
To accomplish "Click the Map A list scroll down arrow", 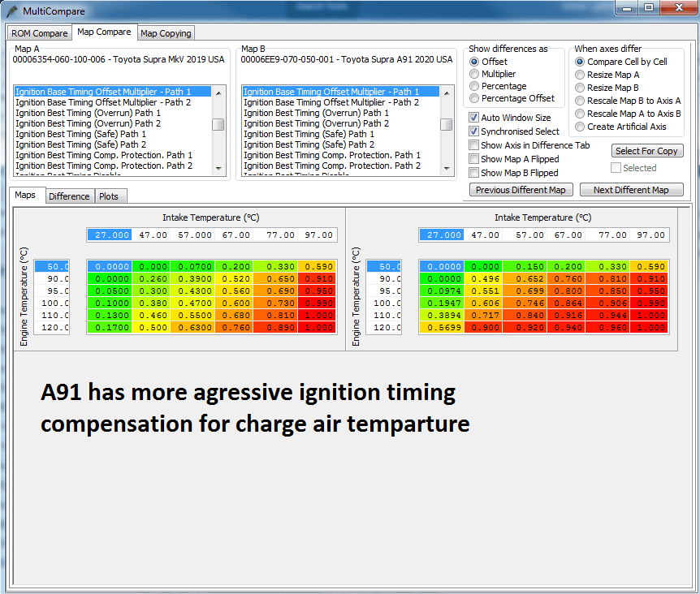I will (218, 169).
